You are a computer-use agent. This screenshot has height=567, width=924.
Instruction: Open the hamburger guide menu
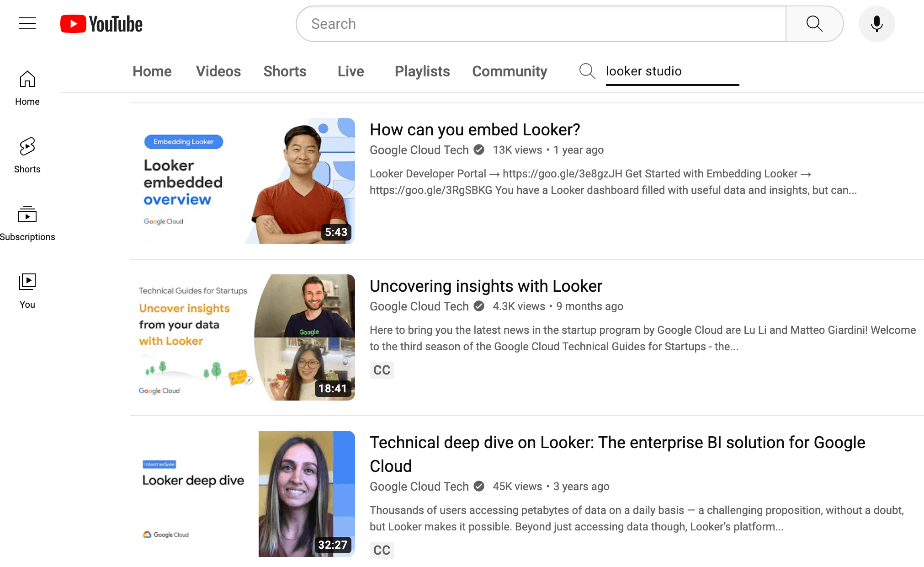click(27, 23)
